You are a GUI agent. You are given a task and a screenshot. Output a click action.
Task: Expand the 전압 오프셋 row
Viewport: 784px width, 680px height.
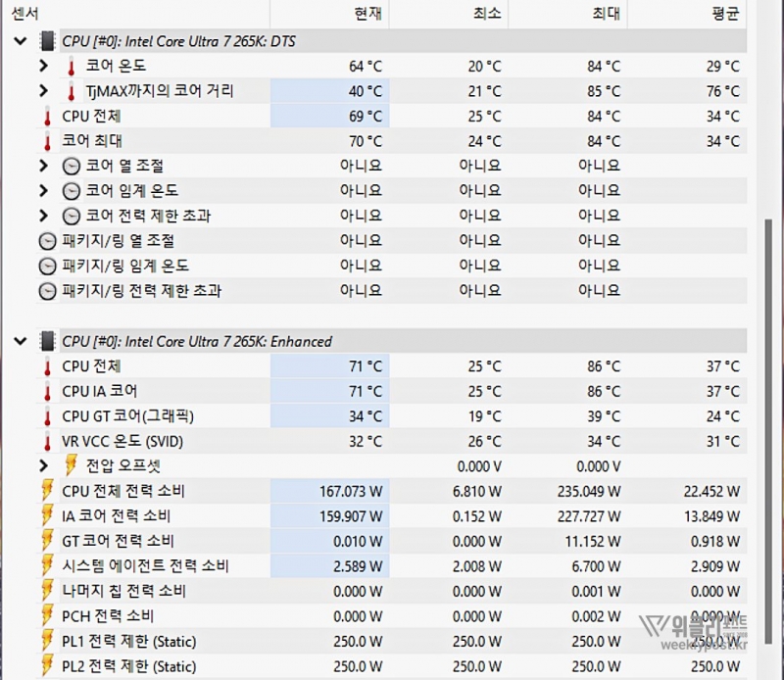pos(43,465)
